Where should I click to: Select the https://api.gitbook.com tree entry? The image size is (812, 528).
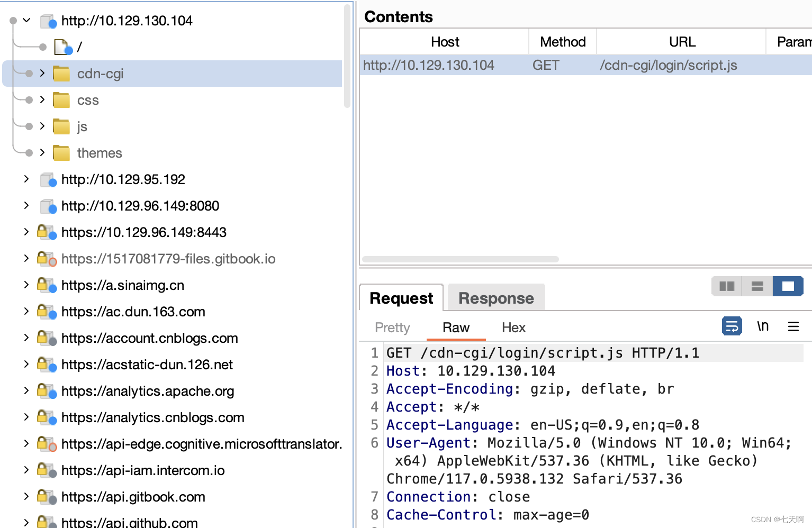133,497
